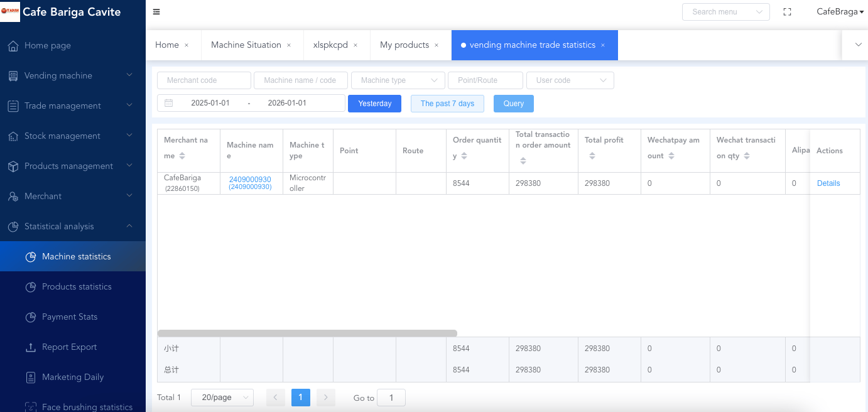Collapse the Statistical analysis menu
This screenshot has height=412, width=868.
72,227
